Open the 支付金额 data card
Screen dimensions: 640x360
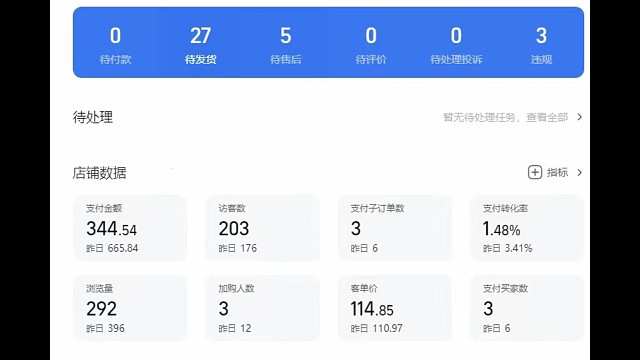130,228
